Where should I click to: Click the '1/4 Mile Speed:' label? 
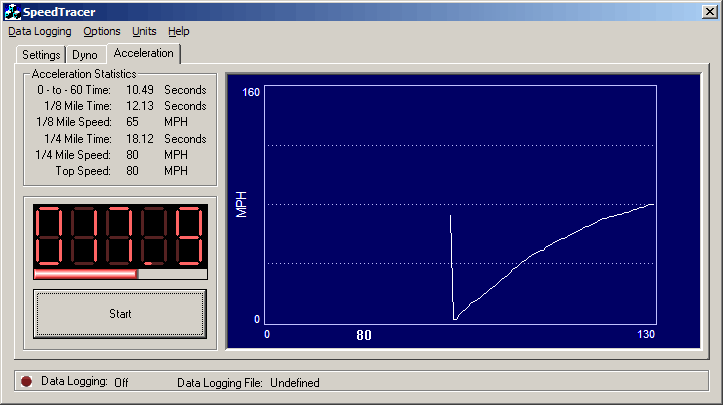[73, 155]
